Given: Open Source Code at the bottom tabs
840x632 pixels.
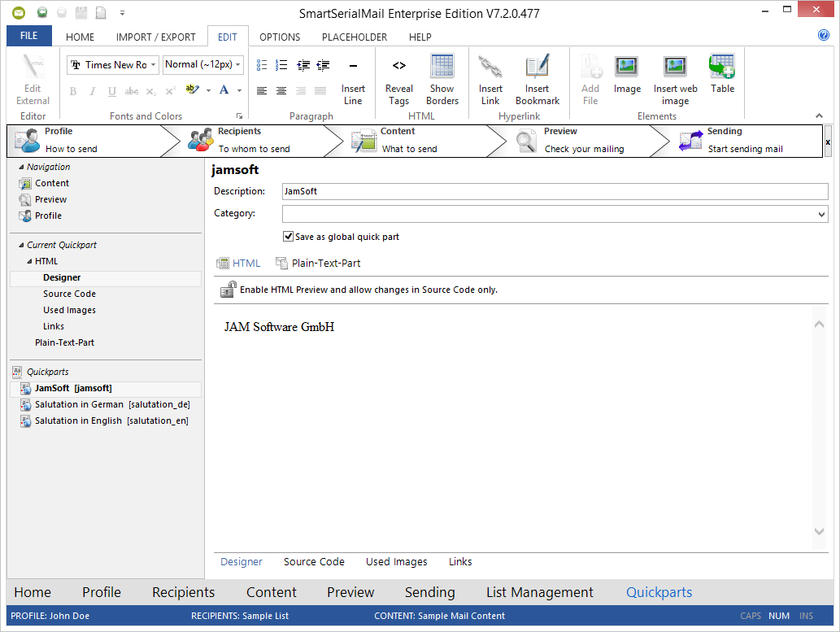Looking at the screenshot, I should (x=314, y=562).
